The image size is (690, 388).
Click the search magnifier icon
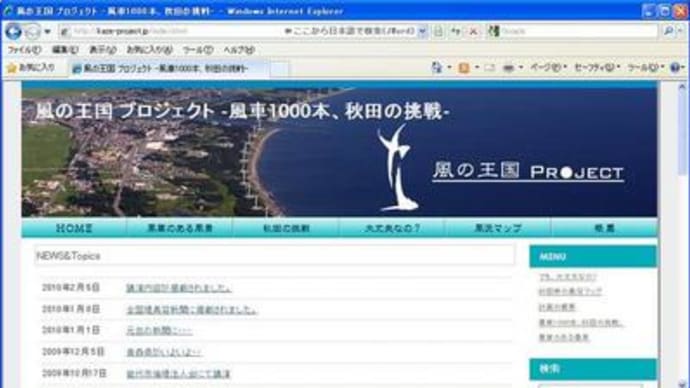(668, 31)
